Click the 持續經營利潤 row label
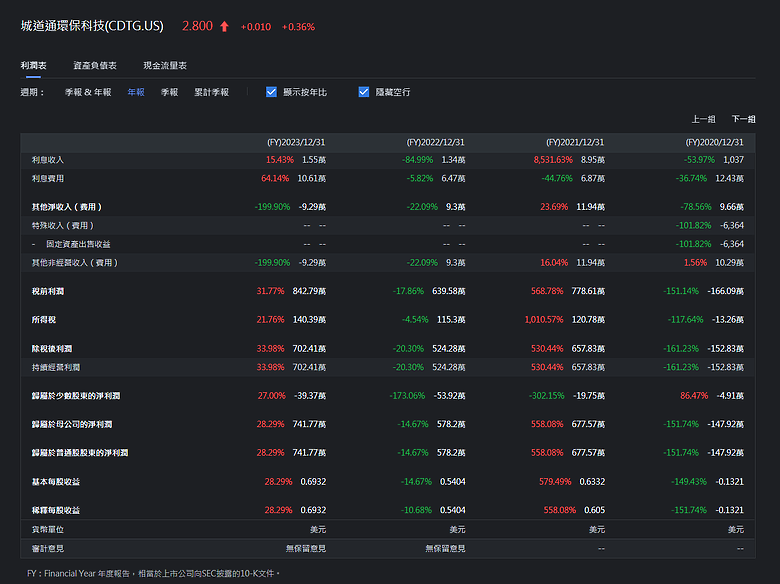 [x=56, y=367]
